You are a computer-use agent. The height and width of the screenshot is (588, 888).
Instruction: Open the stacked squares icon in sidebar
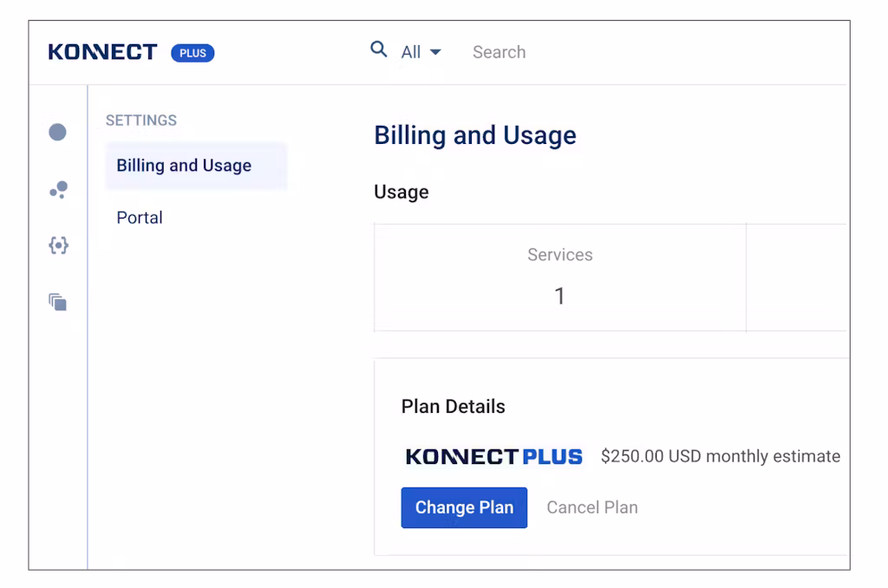click(x=58, y=302)
